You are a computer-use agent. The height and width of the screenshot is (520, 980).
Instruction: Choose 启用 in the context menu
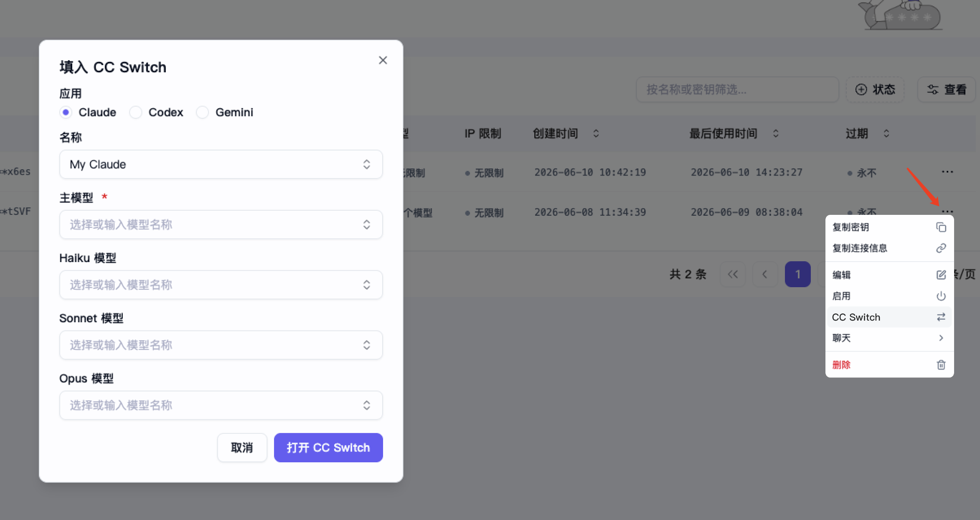(x=889, y=296)
